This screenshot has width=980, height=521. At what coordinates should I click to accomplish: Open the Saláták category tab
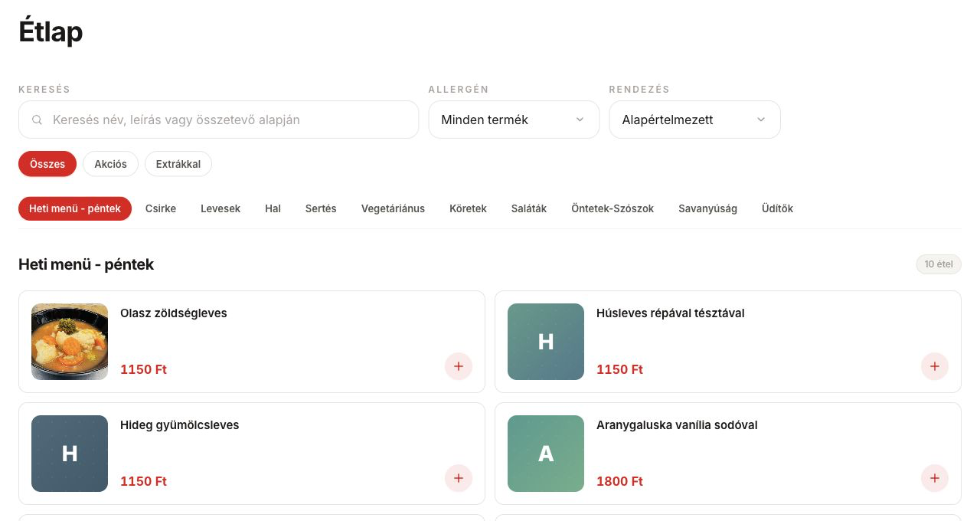(529, 208)
